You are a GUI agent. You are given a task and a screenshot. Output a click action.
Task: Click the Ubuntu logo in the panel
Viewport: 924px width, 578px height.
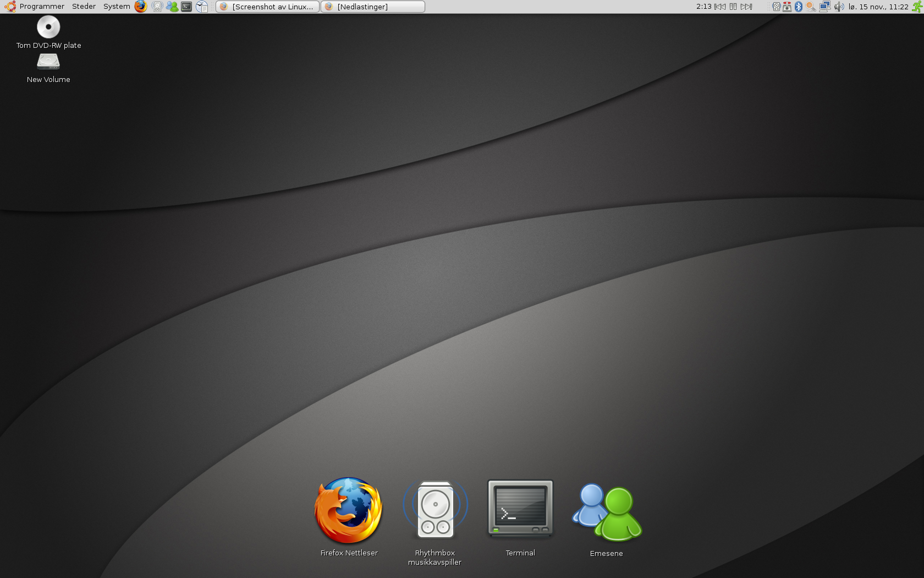(10, 7)
